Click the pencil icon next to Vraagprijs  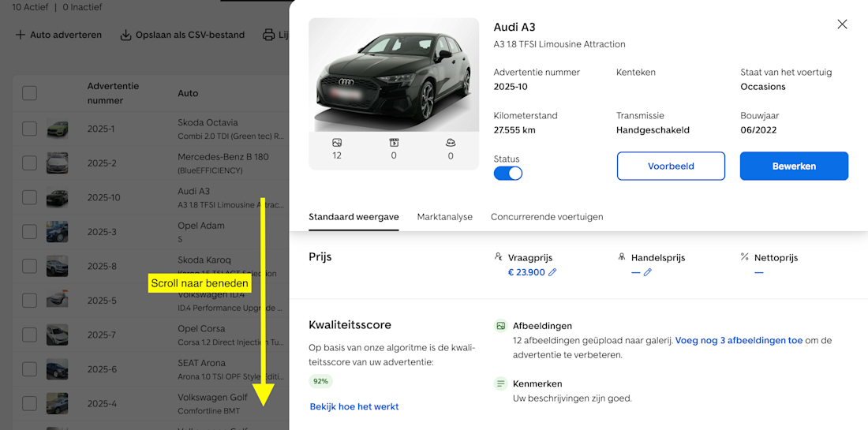[x=552, y=272]
